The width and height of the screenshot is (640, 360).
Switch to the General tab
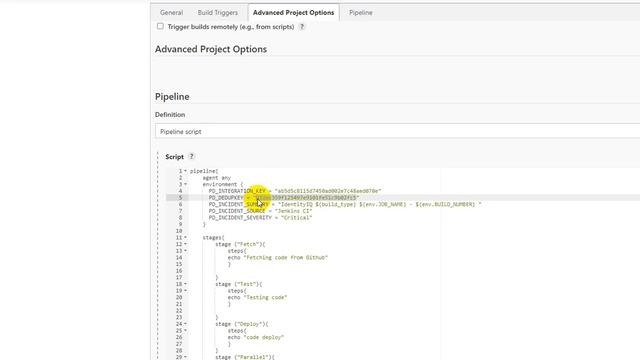[x=171, y=13]
